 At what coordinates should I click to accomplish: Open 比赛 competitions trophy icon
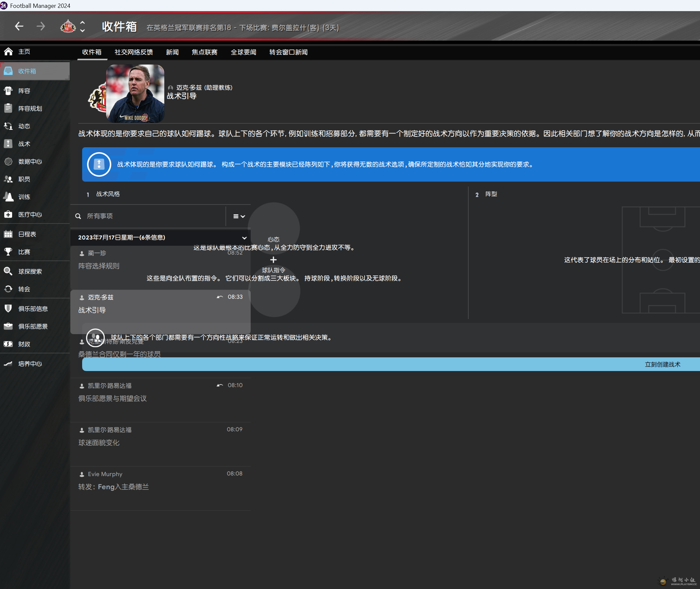click(x=9, y=252)
